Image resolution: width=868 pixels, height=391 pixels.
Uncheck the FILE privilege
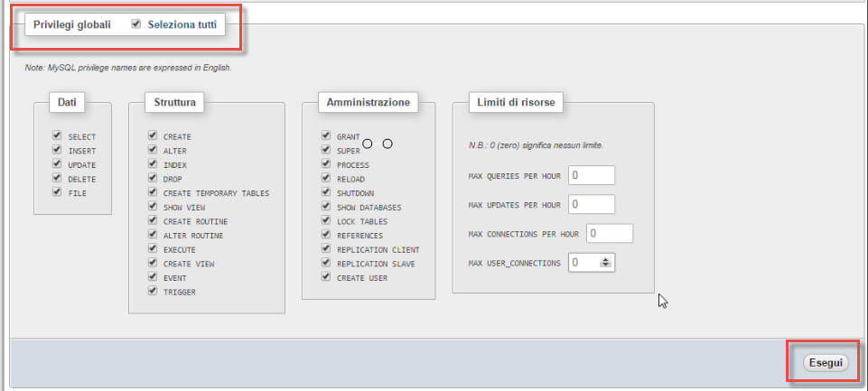coord(57,192)
